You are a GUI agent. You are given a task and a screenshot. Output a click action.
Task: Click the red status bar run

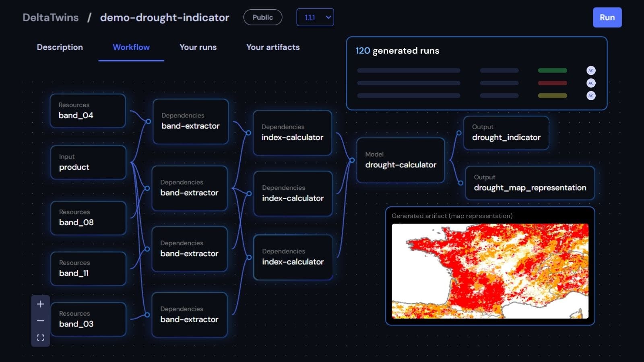point(552,83)
